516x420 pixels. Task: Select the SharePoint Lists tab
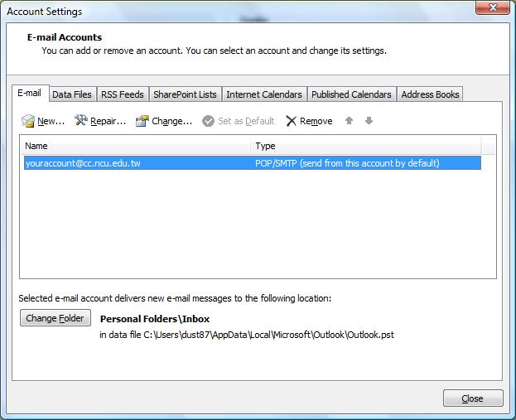coord(185,94)
